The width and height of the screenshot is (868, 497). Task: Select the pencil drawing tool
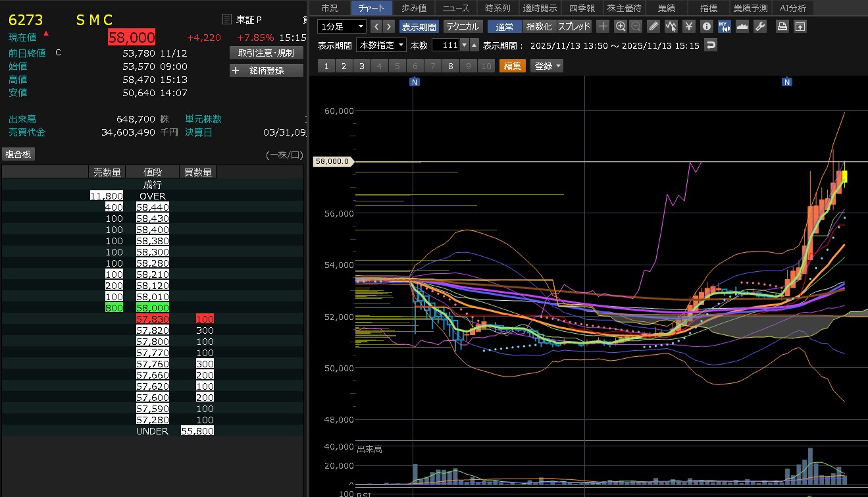point(653,26)
